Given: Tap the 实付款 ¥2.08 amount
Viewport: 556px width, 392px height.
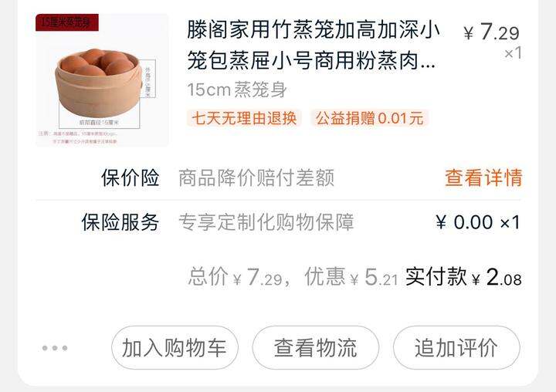Looking at the screenshot, I should coord(463,277).
